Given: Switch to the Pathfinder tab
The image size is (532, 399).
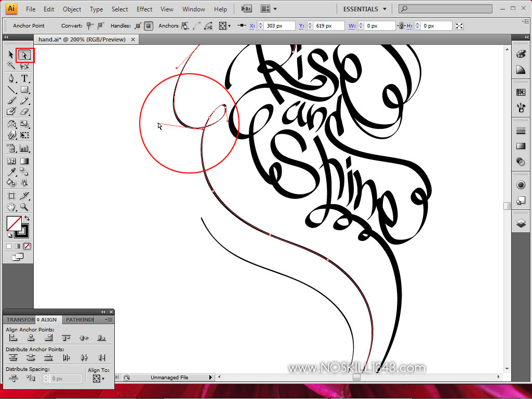Looking at the screenshot, I should pyautogui.click(x=79, y=320).
